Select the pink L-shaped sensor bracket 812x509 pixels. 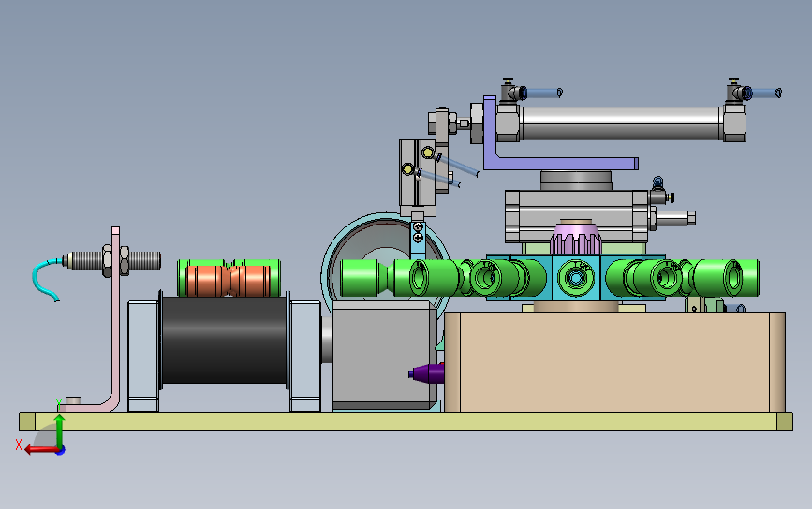coord(115,321)
